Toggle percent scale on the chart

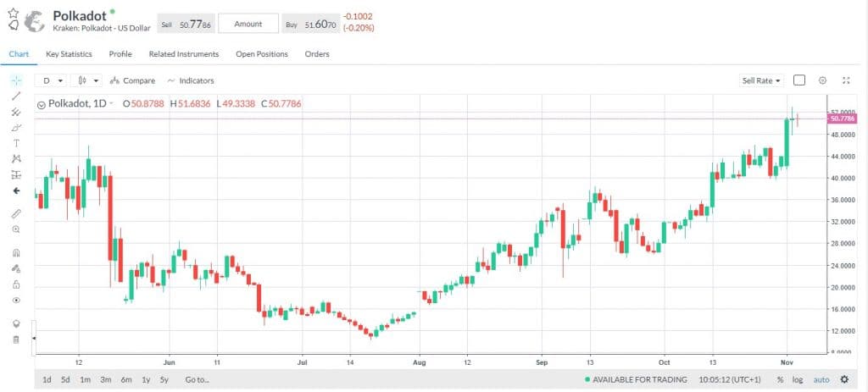780,380
